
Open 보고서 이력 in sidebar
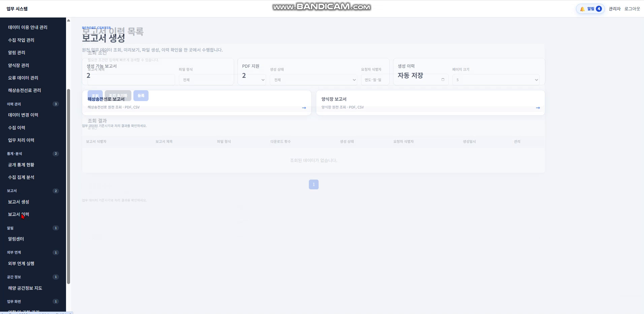pyautogui.click(x=19, y=214)
